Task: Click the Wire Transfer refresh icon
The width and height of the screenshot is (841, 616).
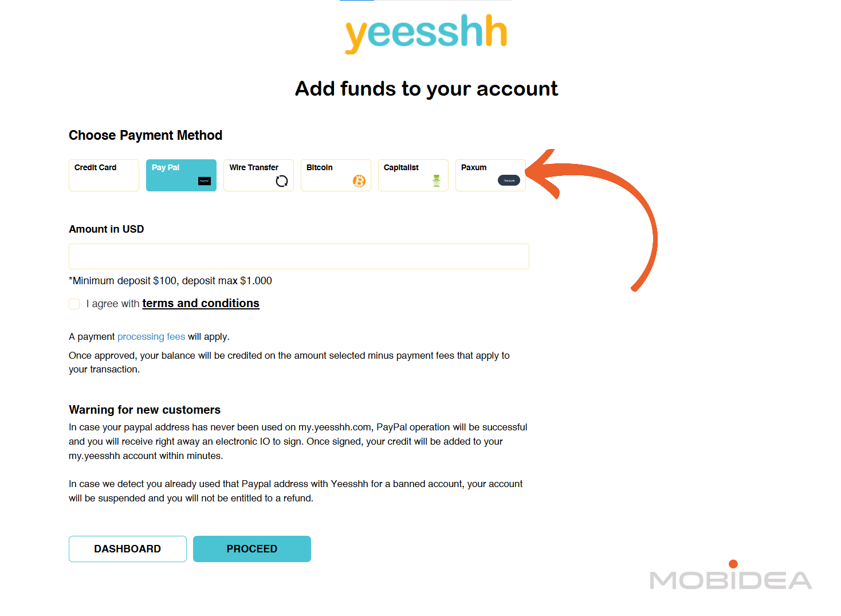Action: pos(281,181)
